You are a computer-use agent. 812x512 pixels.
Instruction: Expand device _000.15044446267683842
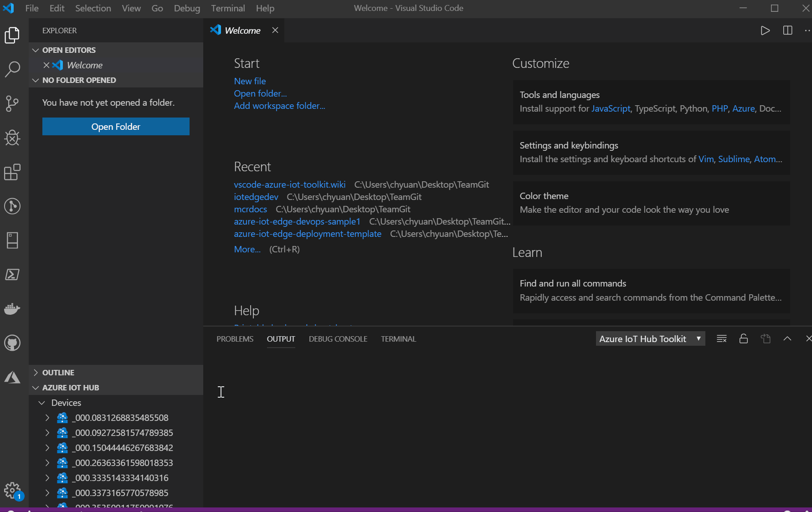tap(47, 448)
